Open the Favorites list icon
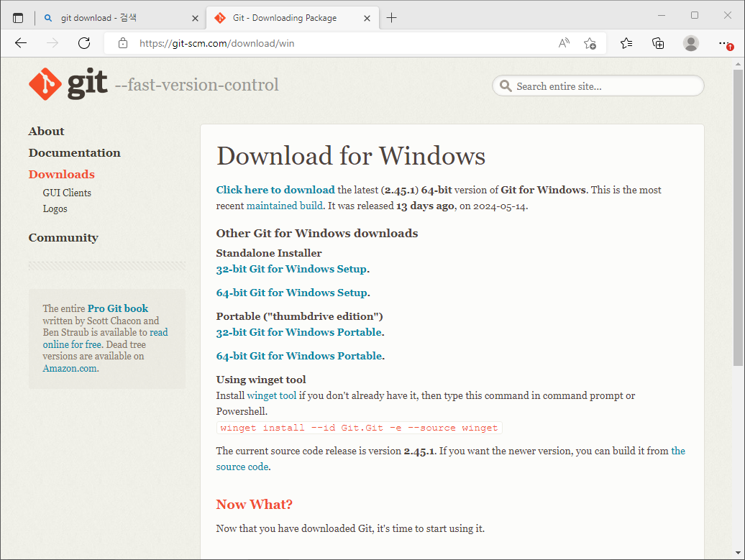This screenshot has width=745, height=560. point(626,43)
